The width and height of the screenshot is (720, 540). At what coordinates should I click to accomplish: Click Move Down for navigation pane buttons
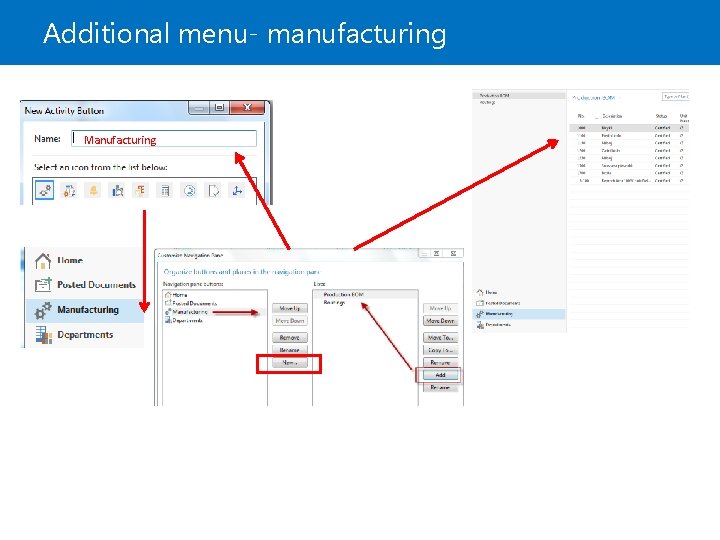click(x=290, y=321)
